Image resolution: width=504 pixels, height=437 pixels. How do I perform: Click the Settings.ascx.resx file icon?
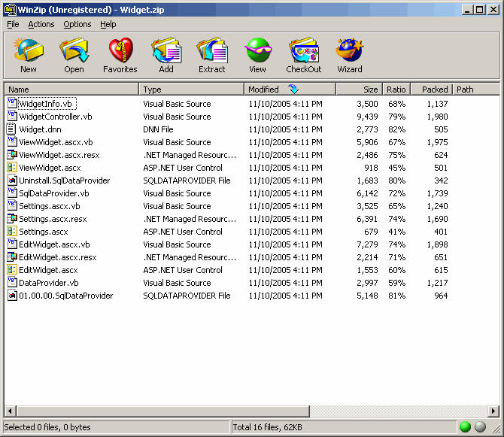pos(12,218)
